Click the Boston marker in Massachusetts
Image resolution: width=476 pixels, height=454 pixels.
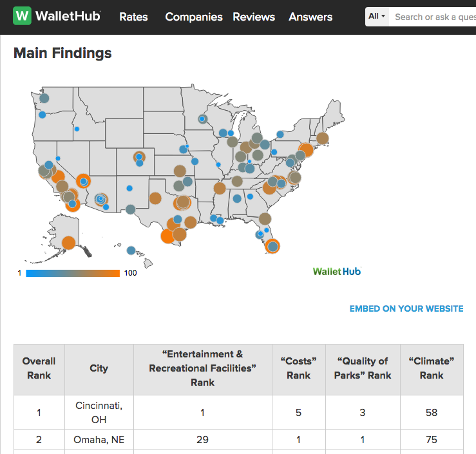tap(323, 138)
